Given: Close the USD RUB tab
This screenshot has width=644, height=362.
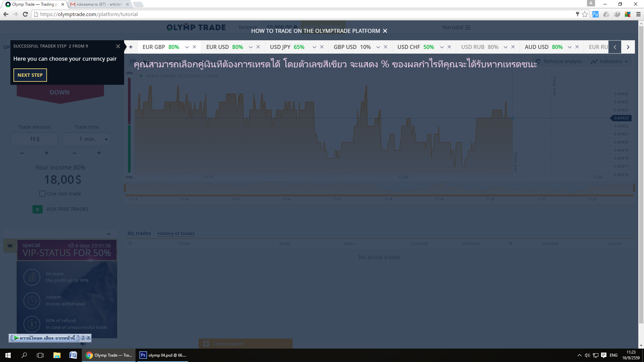Looking at the screenshot, I should (513, 47).
